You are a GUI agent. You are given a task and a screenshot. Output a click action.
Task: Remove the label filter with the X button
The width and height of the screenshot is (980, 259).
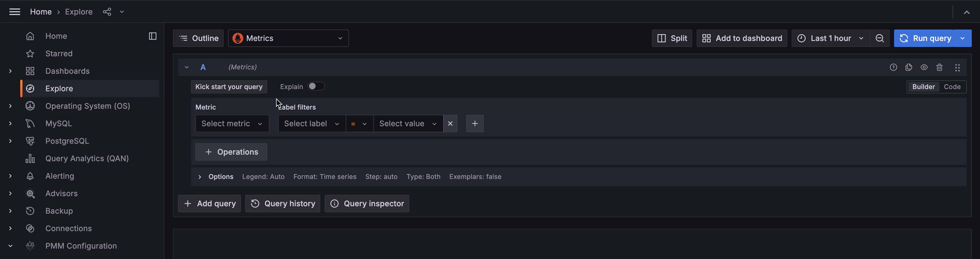450,123
